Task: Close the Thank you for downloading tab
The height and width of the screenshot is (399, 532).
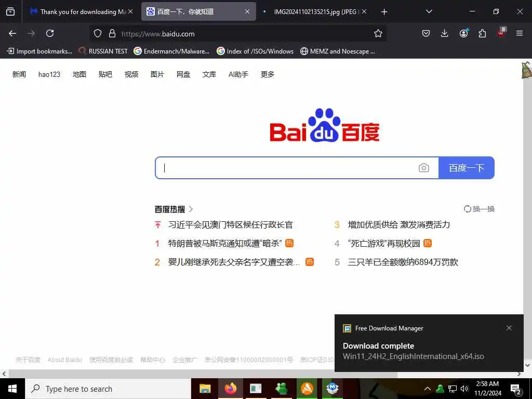Action: coord(130,11)
